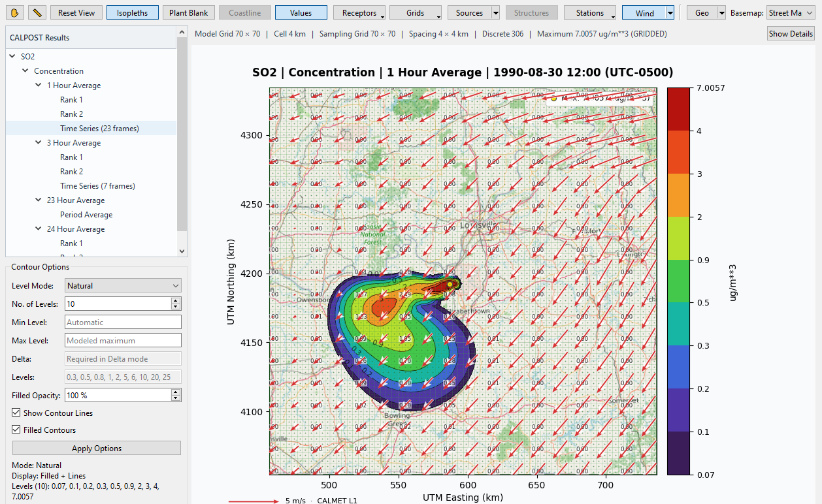Activate the ruler measure tool
This screenshot has height=504, width=822.
38,12
